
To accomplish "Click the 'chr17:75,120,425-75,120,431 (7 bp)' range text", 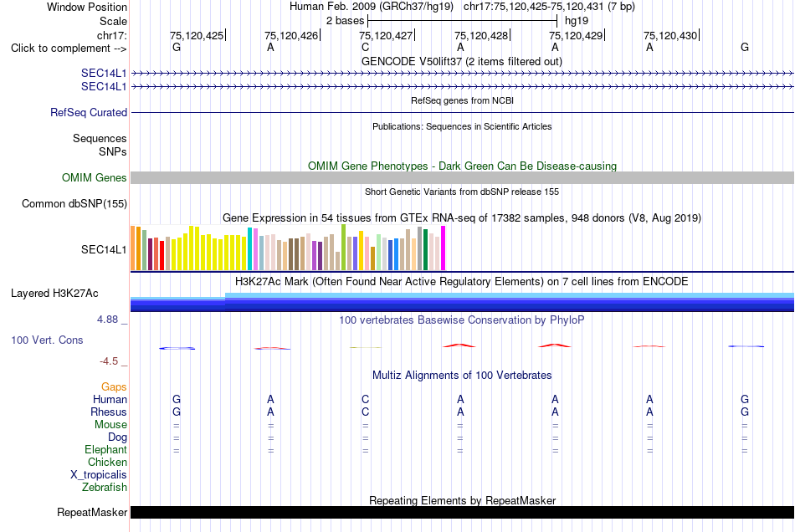I will pos(549,7).
